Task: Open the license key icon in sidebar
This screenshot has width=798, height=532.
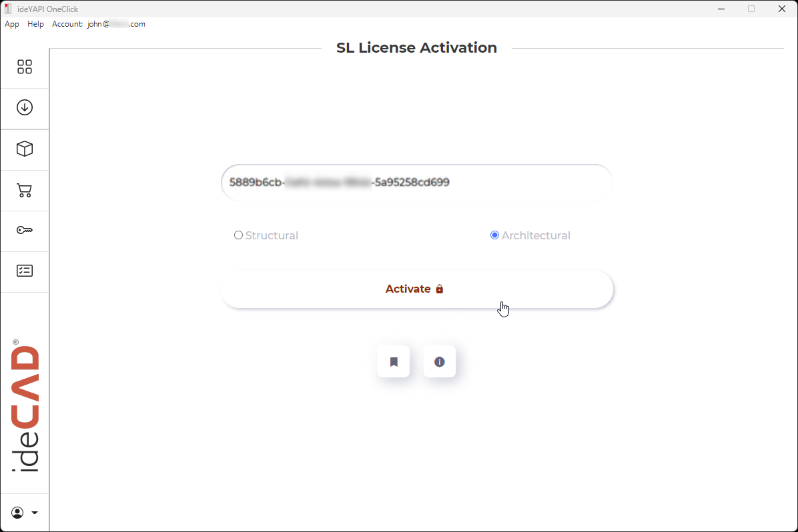Action: 25,231
